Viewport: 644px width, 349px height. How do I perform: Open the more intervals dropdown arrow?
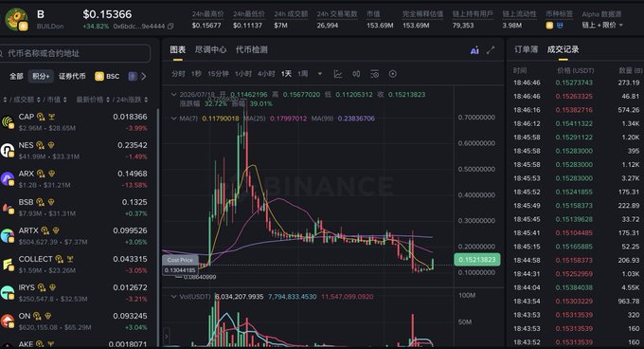tap(320, 74)
